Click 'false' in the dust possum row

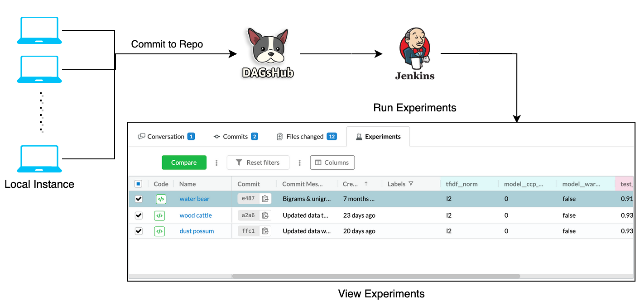pyautogui.click(x=569, y=231)
